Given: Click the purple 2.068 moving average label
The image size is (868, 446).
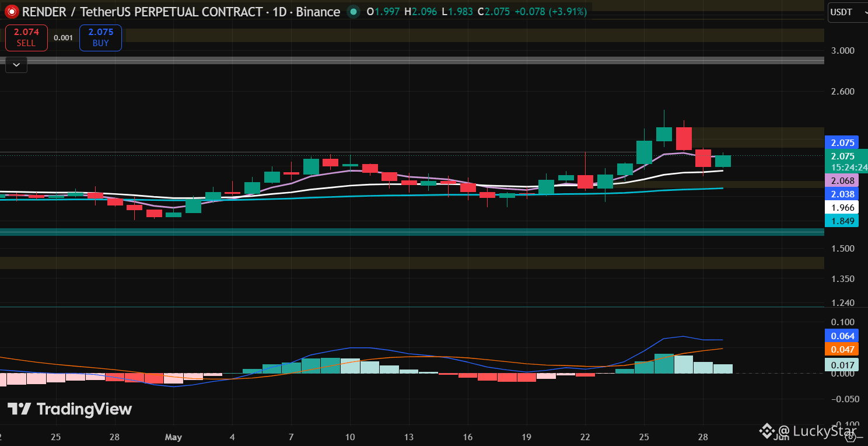Looking at the screenshot, I should coord(842,181).
